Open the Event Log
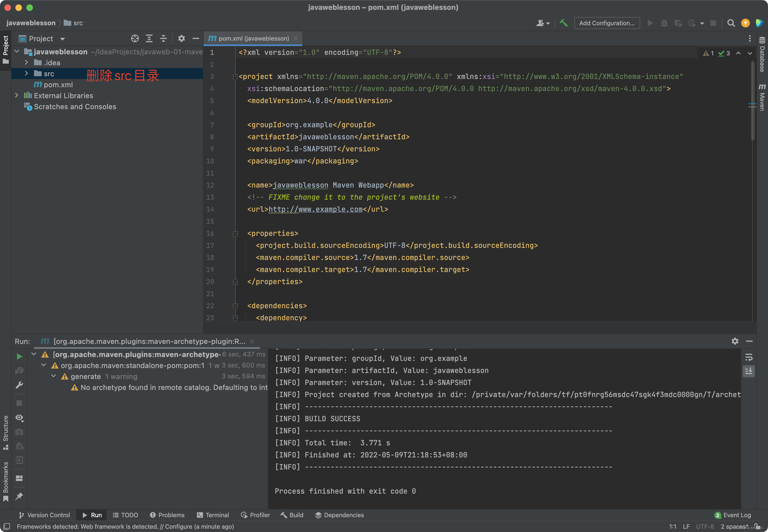This screenshot has width=768, height=532. click(733, 515)
